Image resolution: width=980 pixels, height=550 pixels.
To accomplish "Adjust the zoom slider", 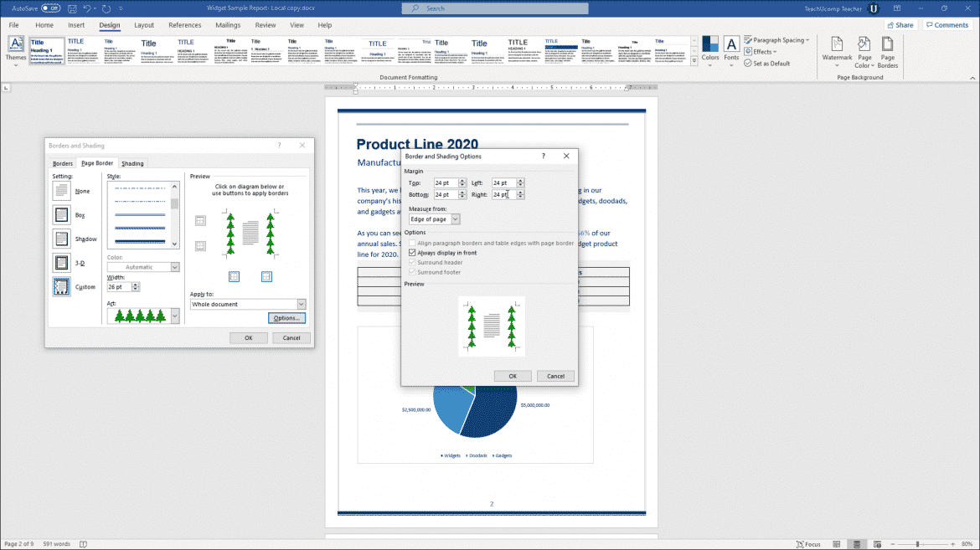I will [x=918, y=544].
